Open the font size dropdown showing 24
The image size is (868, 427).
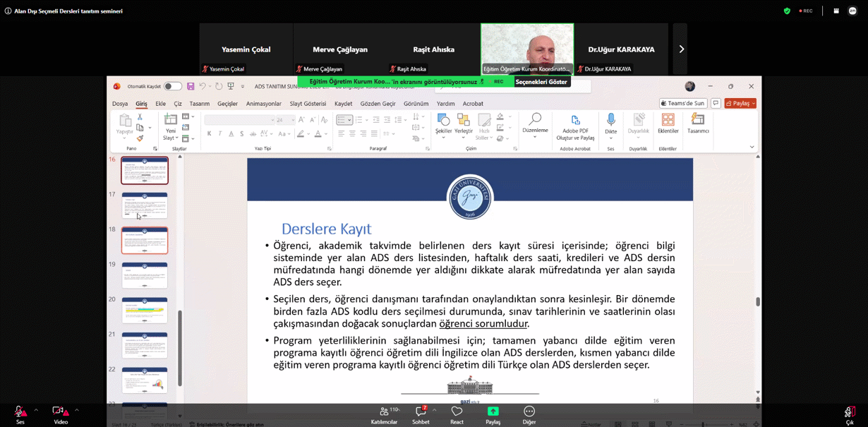coord(285,120)
